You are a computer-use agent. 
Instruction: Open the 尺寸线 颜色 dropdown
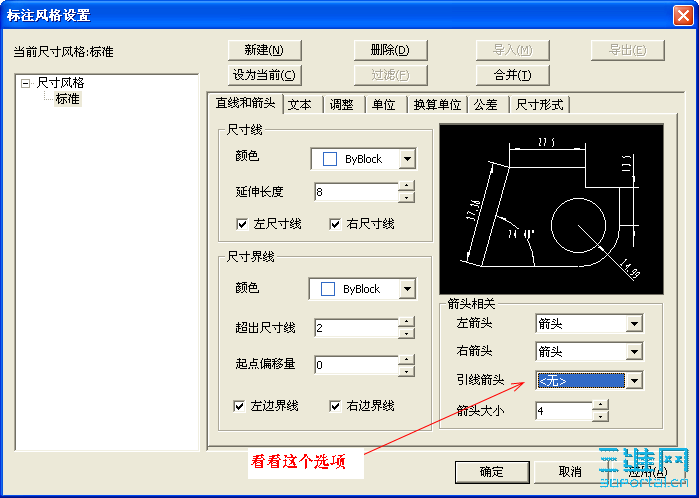tap(407, 159)
